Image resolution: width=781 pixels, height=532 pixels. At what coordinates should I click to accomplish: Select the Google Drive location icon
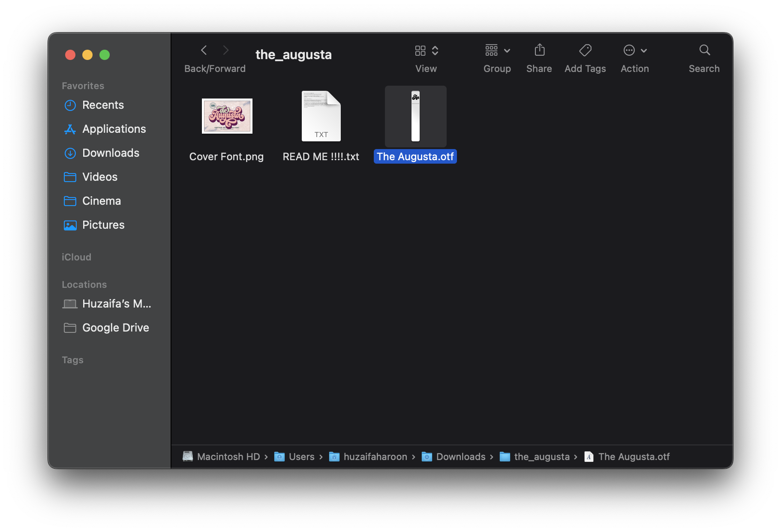coord(69,328)
